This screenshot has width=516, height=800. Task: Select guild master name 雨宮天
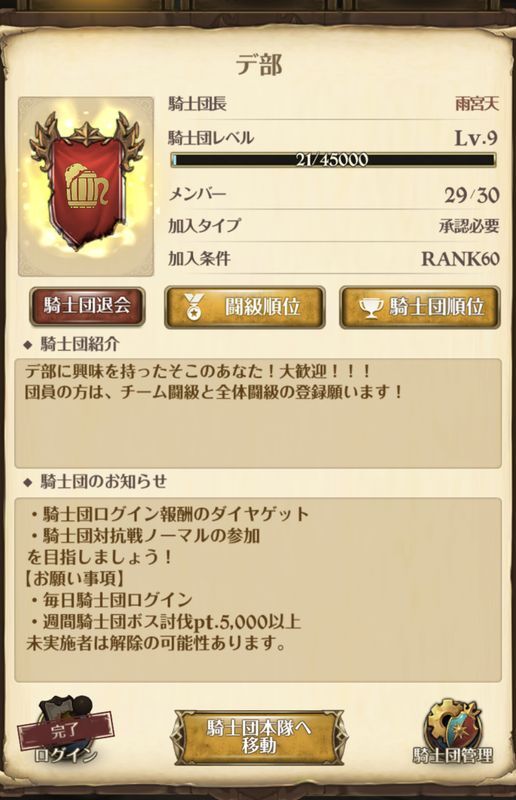[x=477, y=104]
